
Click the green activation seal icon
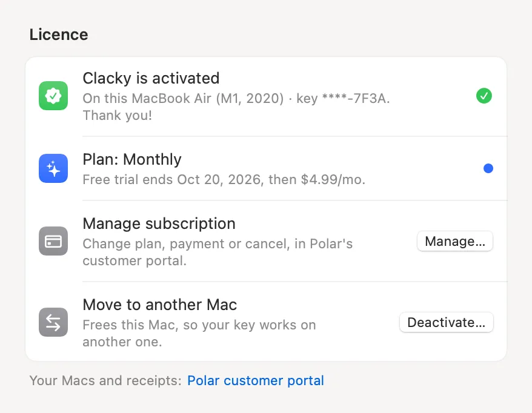[53, 96]
